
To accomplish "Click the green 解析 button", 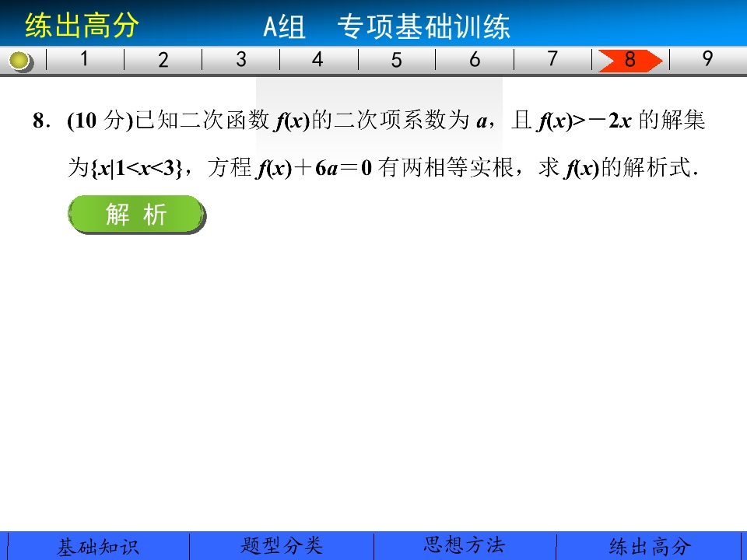I will (x=137, y=215).
